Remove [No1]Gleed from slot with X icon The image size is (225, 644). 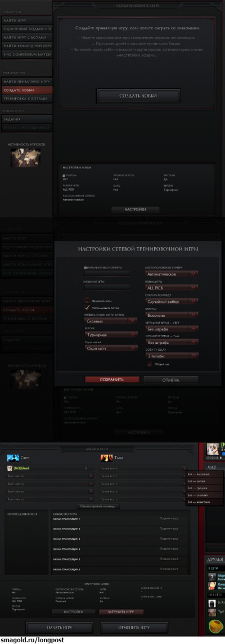(x=86, y=468)
